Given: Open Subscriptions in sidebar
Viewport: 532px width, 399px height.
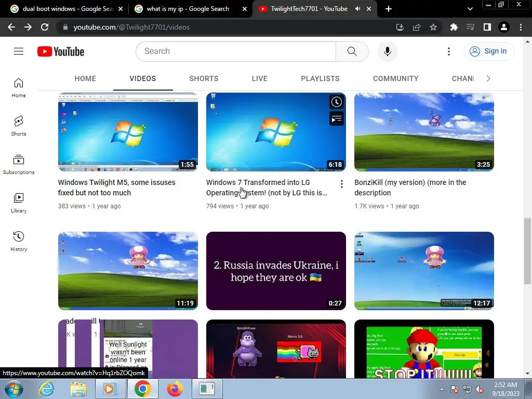Looking at the screenshot, I should 19,165.
